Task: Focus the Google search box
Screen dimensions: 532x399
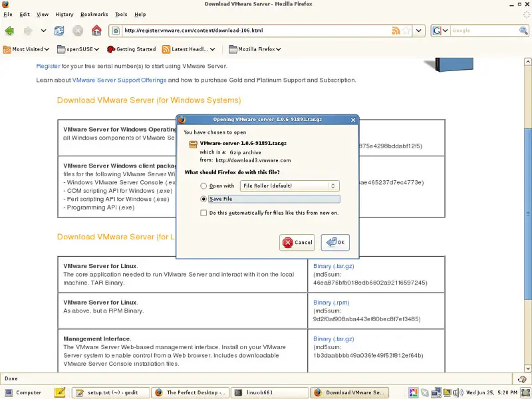Action: click(484, 31)
